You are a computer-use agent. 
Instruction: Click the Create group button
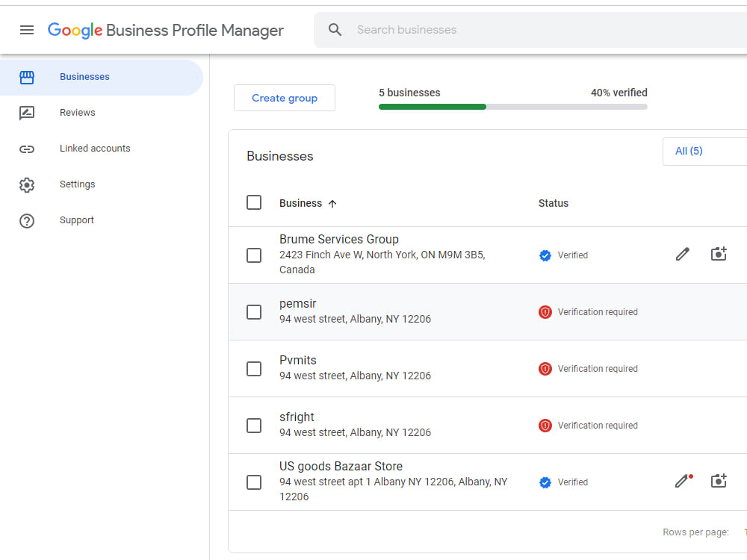[x=285, y=98]
